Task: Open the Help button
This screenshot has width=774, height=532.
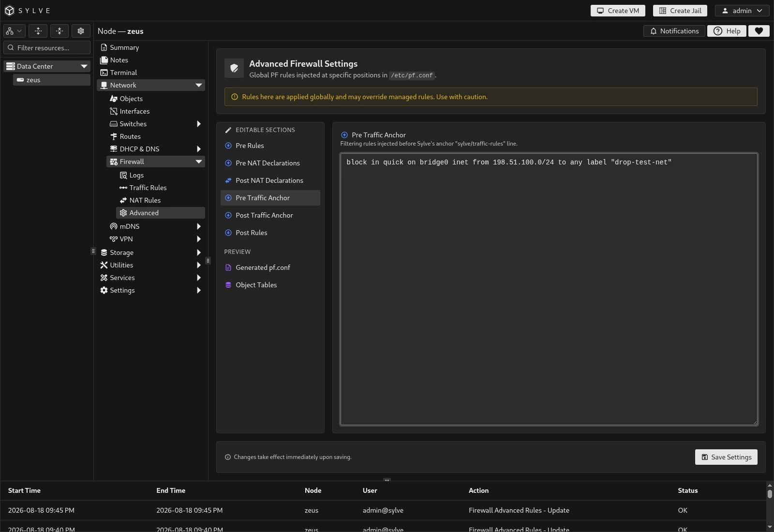Action: point(727,31)
